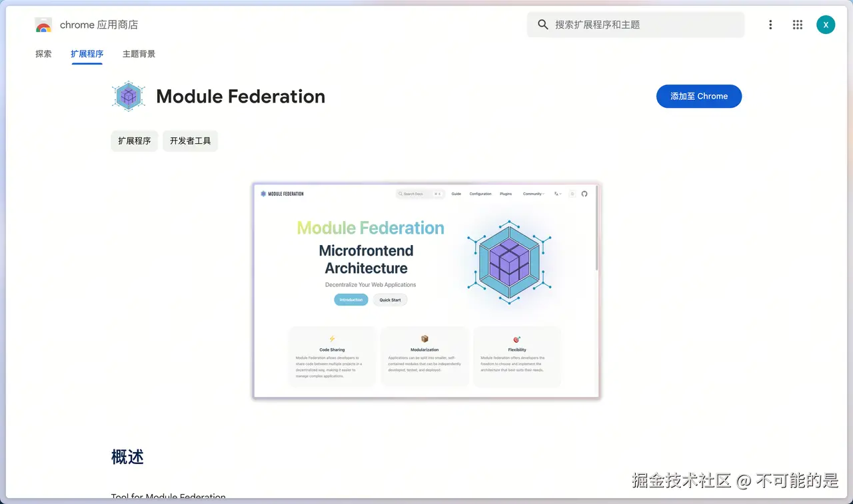Click the 概述 section heading
Viewport: 853px width, 504px height.
click(127, 457)
